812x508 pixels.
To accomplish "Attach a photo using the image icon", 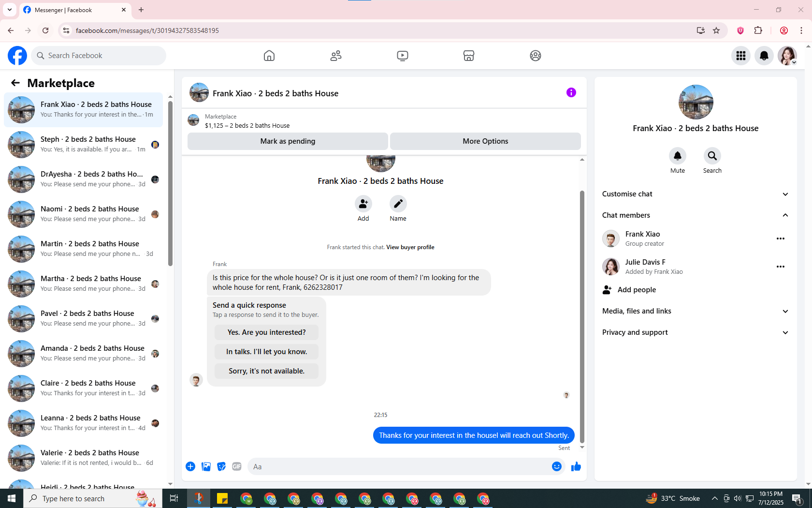I will pos(206,466).
